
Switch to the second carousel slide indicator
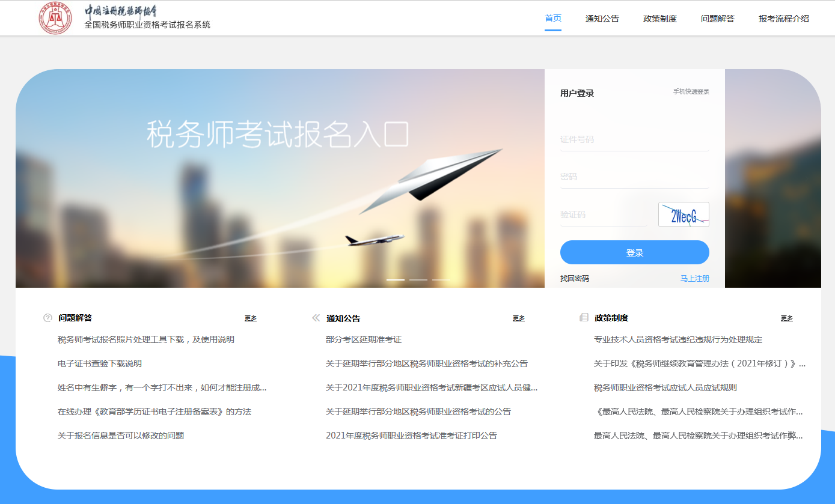point(418,280)
